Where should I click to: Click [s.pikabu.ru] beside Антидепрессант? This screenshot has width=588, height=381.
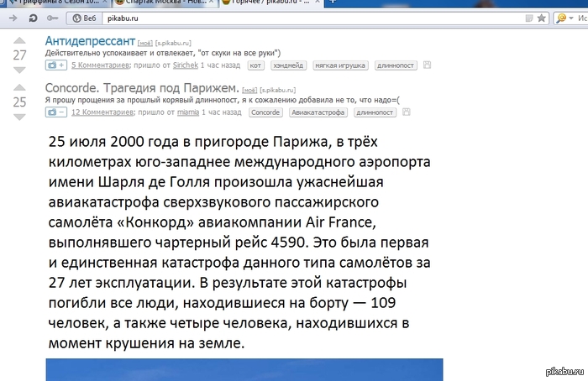pos(173,43)
